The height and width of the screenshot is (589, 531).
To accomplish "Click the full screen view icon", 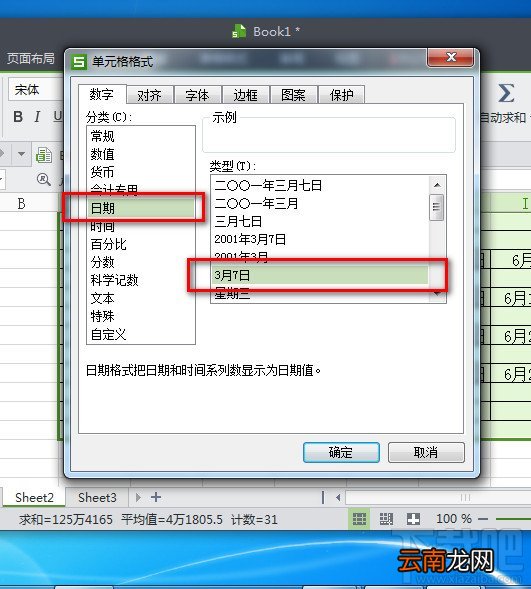I will [x=413, y=519].
